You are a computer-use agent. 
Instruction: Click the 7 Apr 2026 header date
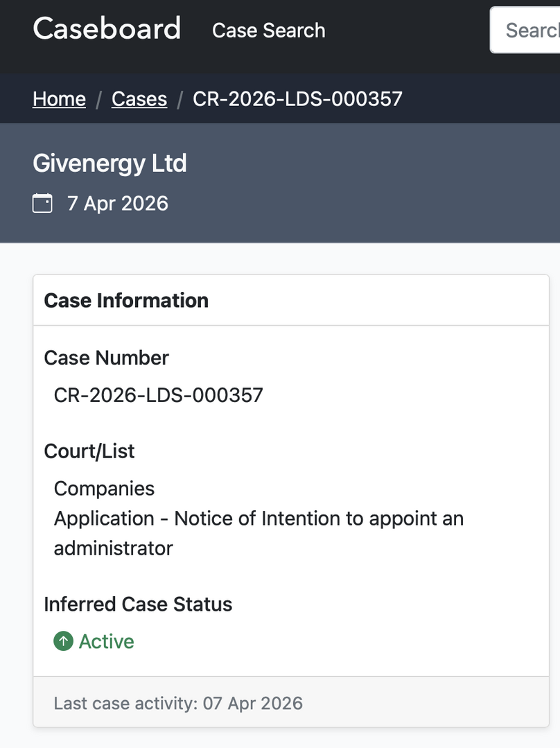coord(117,204)
